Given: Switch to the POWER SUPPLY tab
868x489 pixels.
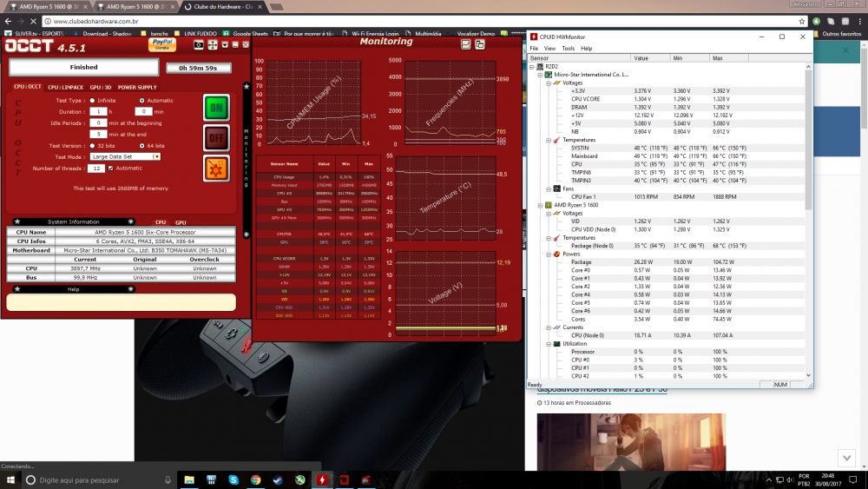Looking at the screenshot, I should (137, 87).
